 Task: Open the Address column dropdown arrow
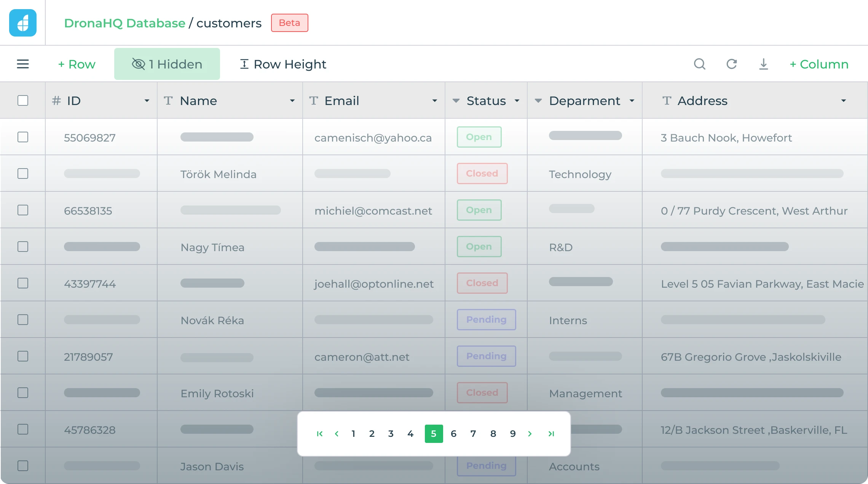843,101
